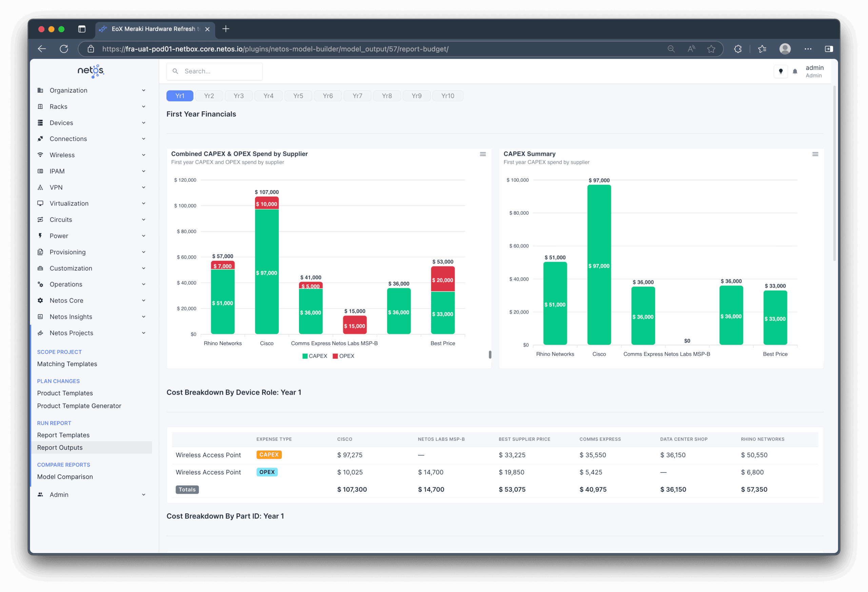Click the light bulb theme toggle icon

(x=780, y=71)
